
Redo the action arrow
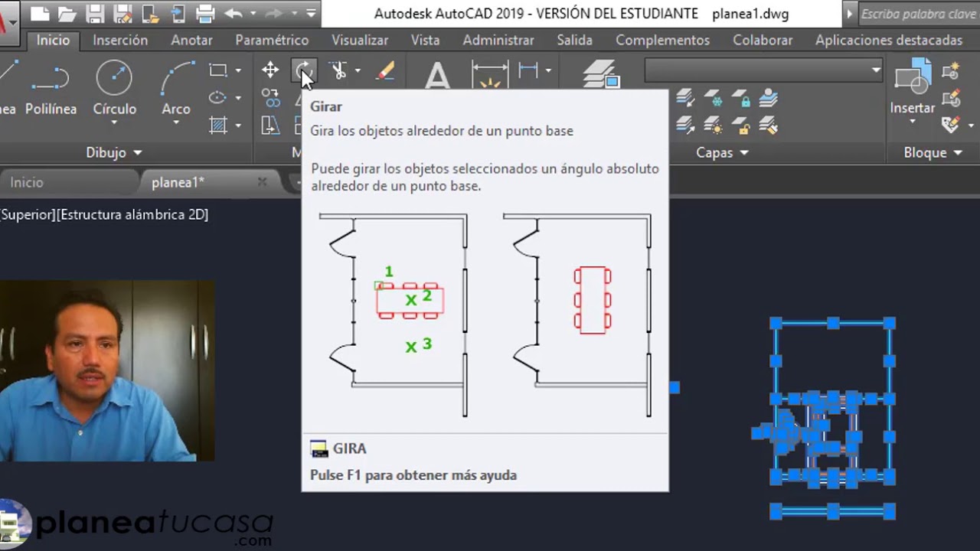pos(274,13)
